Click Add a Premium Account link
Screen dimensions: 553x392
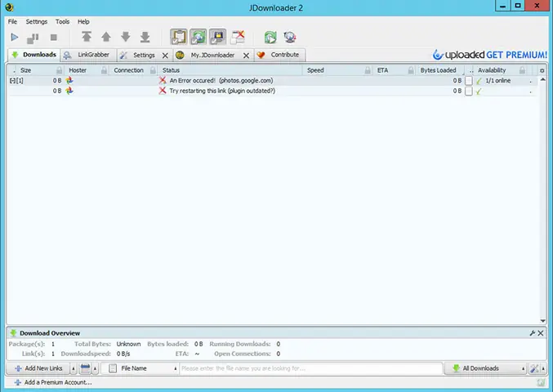click(x=53, y=382)
